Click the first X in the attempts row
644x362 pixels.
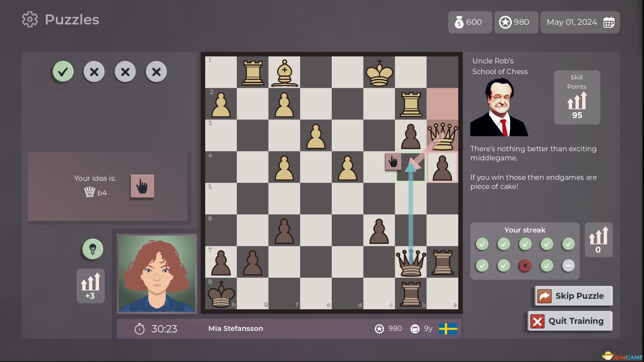[93, 71]
